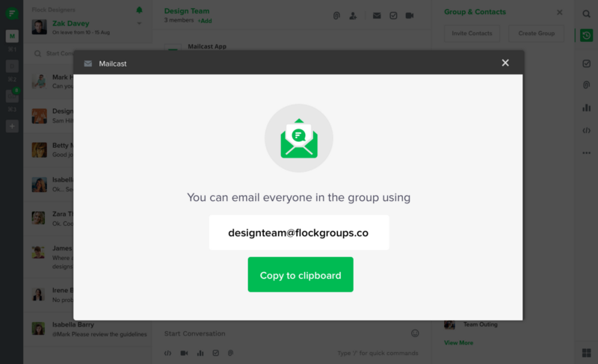Open Isabella Barry conversation
Viewport: 598px width, 364px height.
click(88, 329)
